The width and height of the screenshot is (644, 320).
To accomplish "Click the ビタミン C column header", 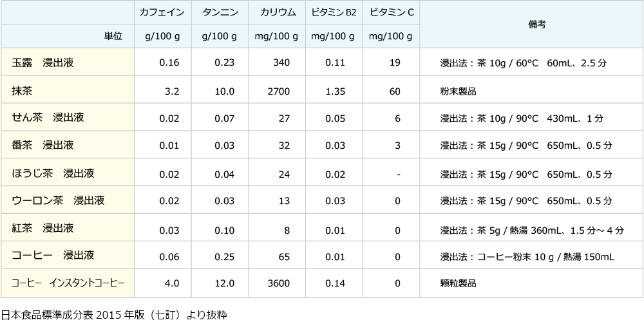I will point(391,13).
